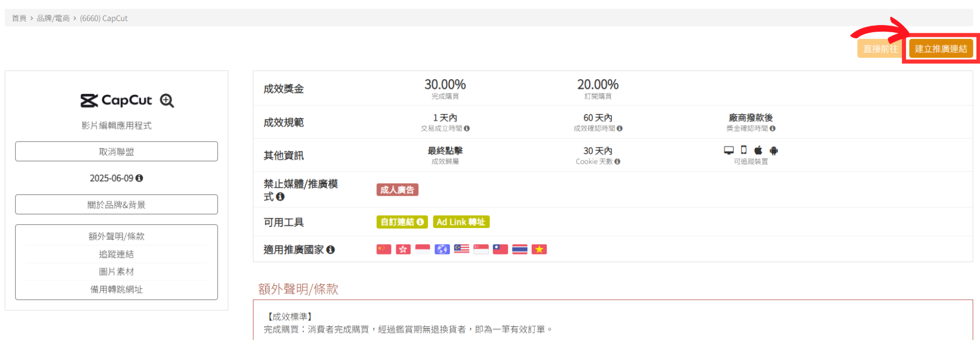Screen dimensions: 980x340
Task: Click the Indonesia flag icon
Action: 423,249
